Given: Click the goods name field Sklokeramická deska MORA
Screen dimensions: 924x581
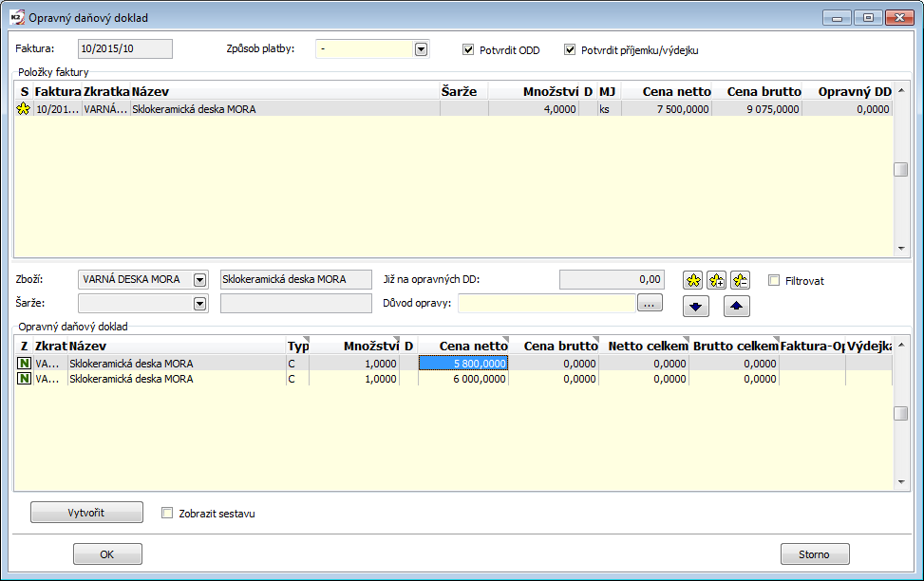Looking at the screenshot, I should pyautogui.click(x=296, y=280).
